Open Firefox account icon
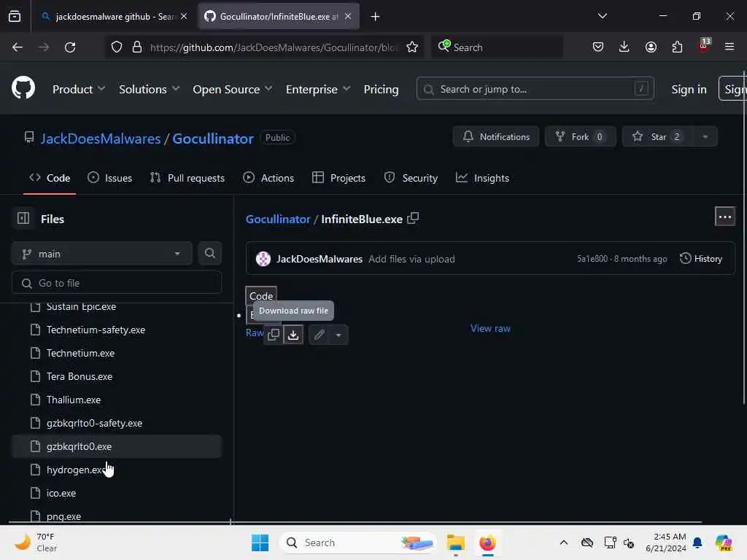 tap(651, 47)
